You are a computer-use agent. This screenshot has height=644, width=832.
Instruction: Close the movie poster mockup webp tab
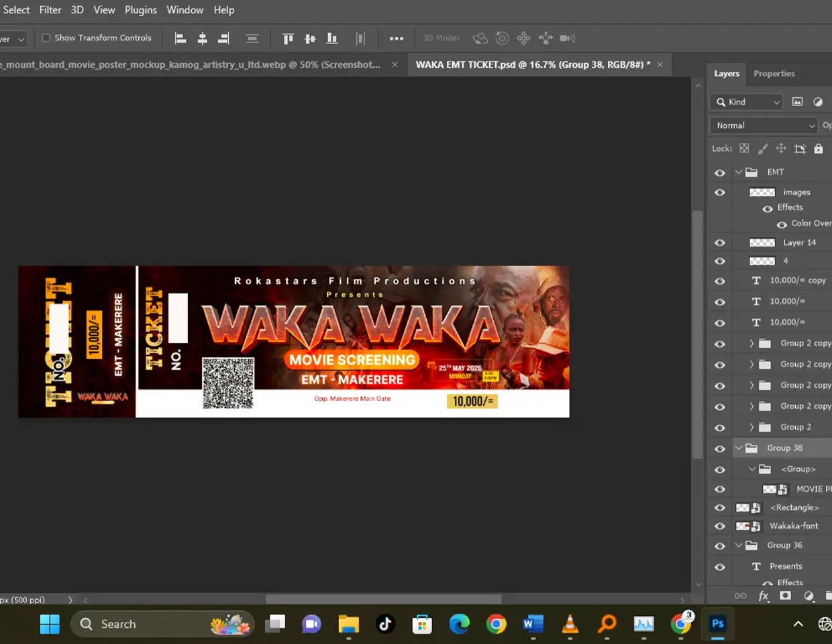pos(395,64)
